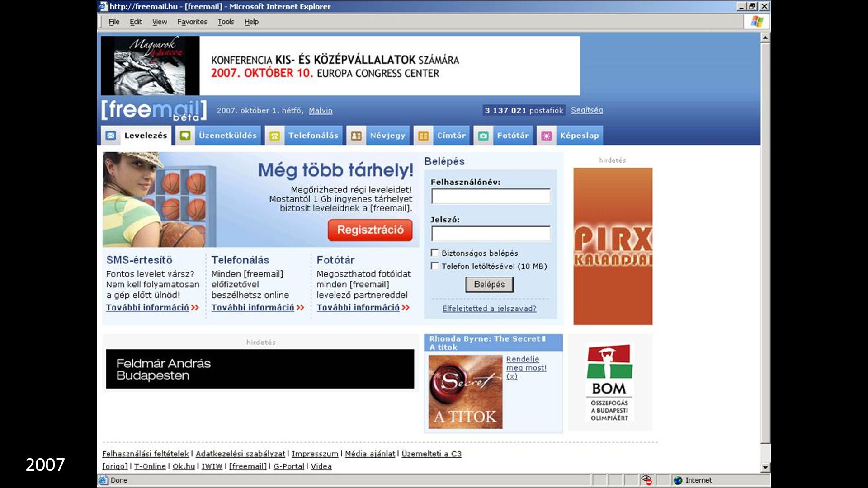Click the Internet Explorer title bar icon
Image resolution: width=868 pixels, height=488 pixels.
(103, 6)
